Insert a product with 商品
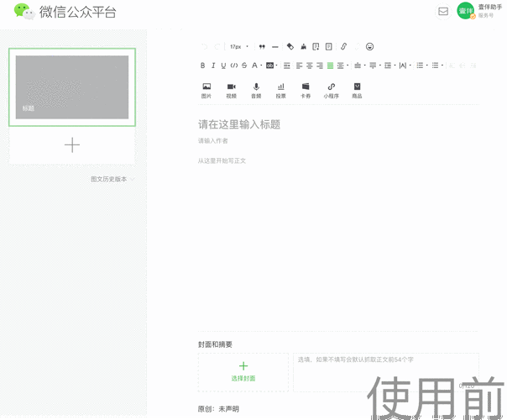The height and width of the screenshot is (420, 507). click(357, 91)
